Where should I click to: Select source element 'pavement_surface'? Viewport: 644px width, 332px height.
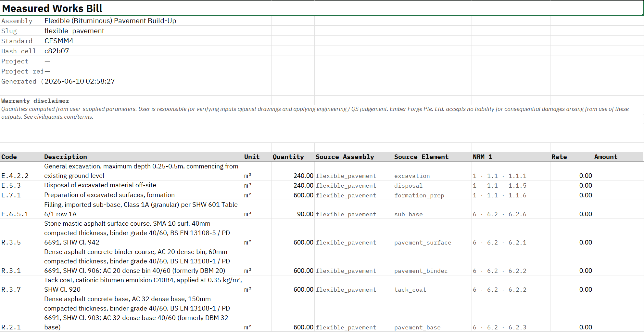[x=432, y=233]
